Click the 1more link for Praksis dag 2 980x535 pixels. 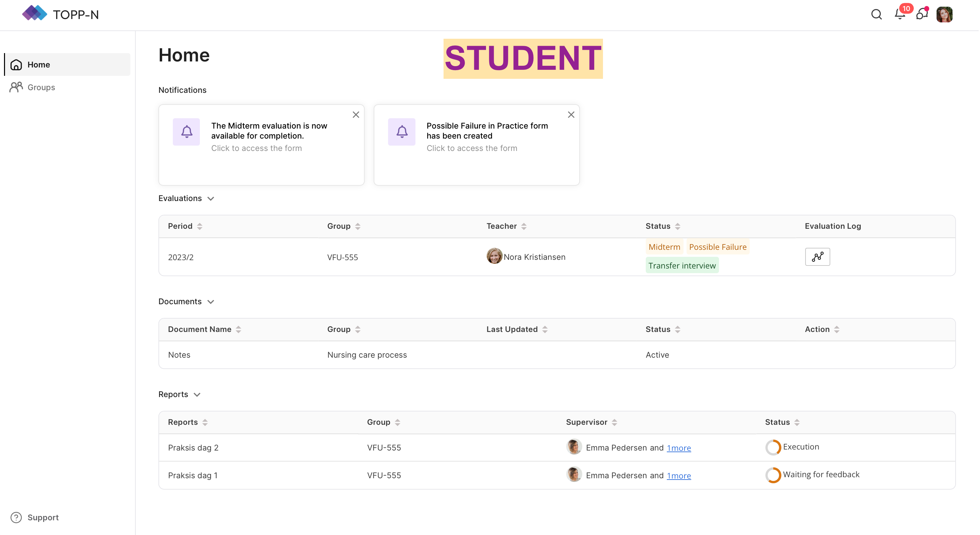679,448
